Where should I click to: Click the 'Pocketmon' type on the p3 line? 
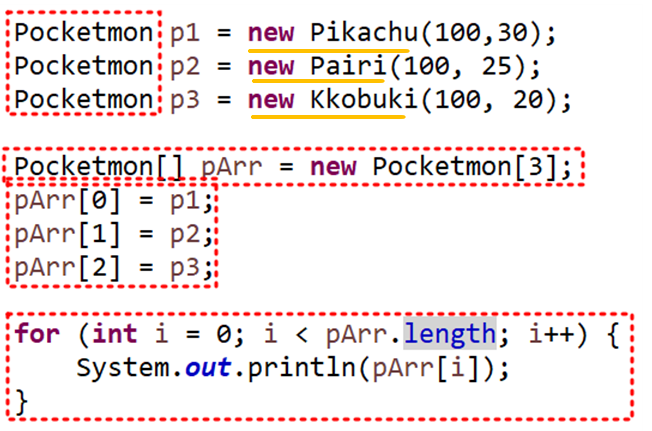tap(84, 99)
